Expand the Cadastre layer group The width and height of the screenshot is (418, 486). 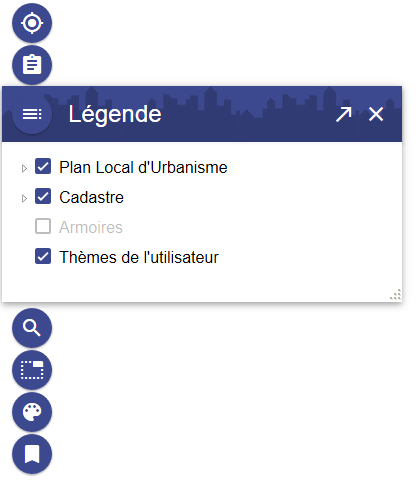[x=24, y=198]
